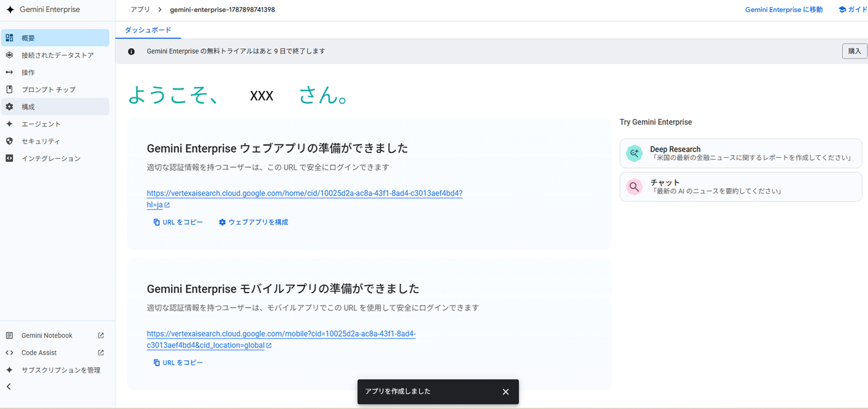Image resolution: width=868 pixels, height=409 pixels.
Task: Open インテグレーション section
Action: tap(55, 158)
